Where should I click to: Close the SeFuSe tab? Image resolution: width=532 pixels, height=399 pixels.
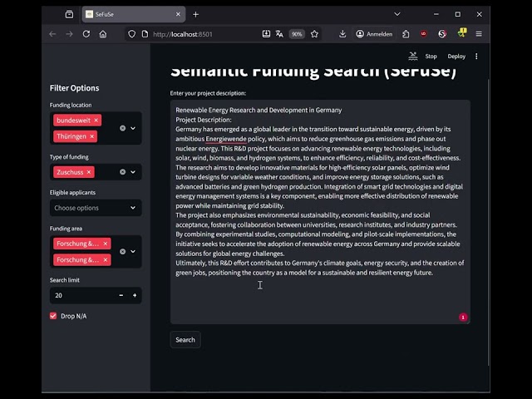pyautogui.click(x=178, y=14)
